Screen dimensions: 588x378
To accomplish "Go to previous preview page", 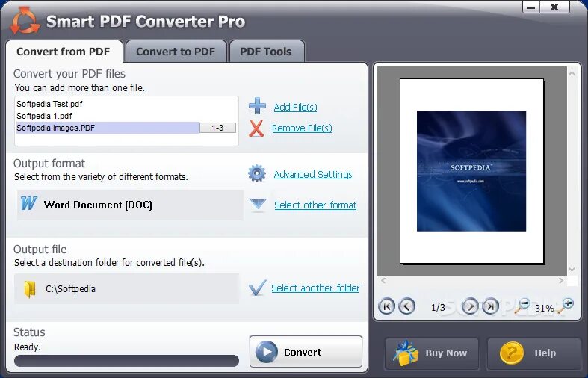I will [x=406, y=306].
